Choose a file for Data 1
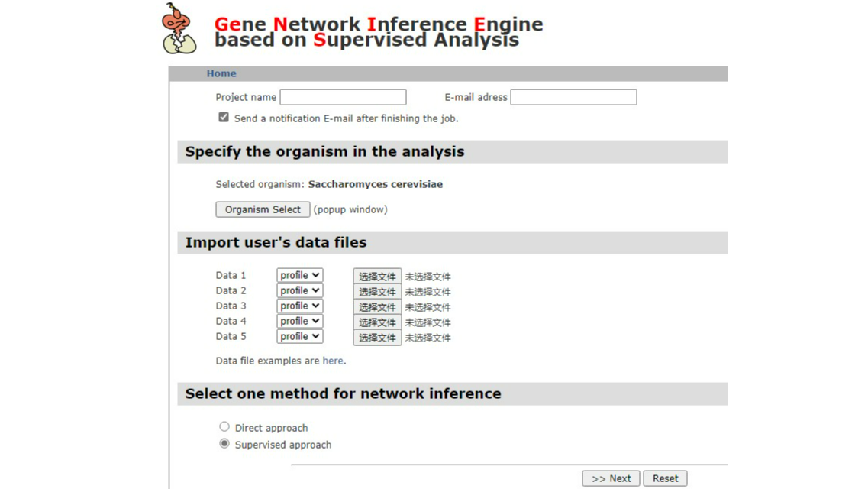 click(377, 277)
